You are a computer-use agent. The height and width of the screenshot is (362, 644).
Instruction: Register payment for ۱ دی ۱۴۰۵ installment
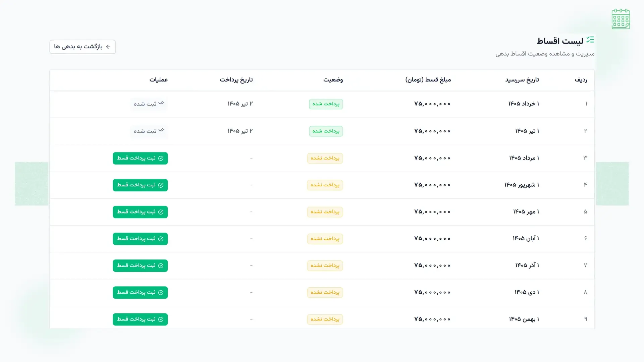pyautogui.click(x=140, y=292)
